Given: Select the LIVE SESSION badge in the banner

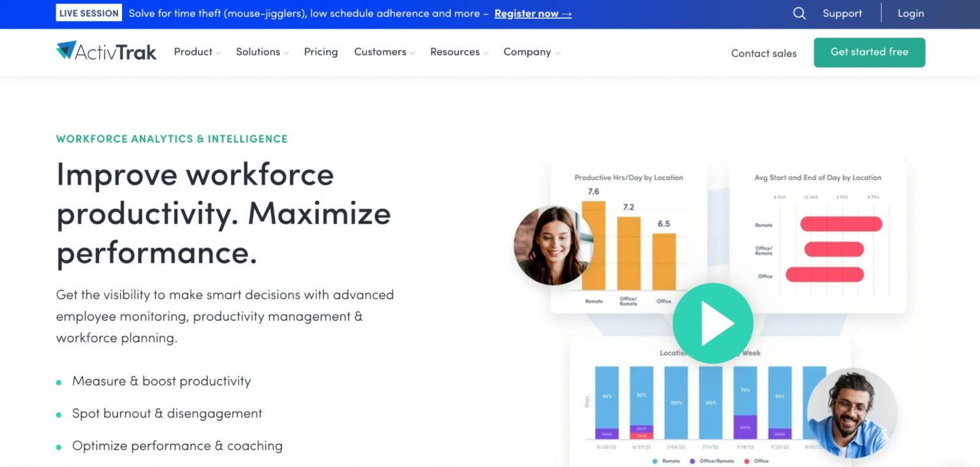Looking at the screenshot, I should click(x=89, y=12).
